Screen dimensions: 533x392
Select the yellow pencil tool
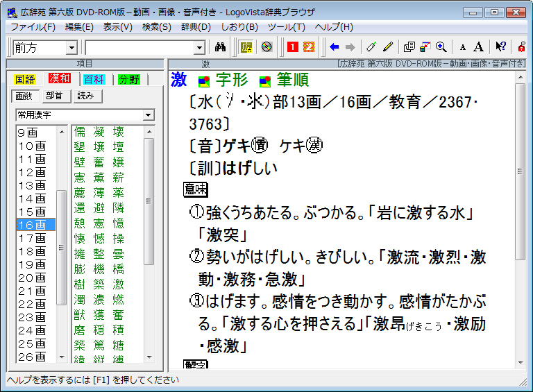point(388,47)
